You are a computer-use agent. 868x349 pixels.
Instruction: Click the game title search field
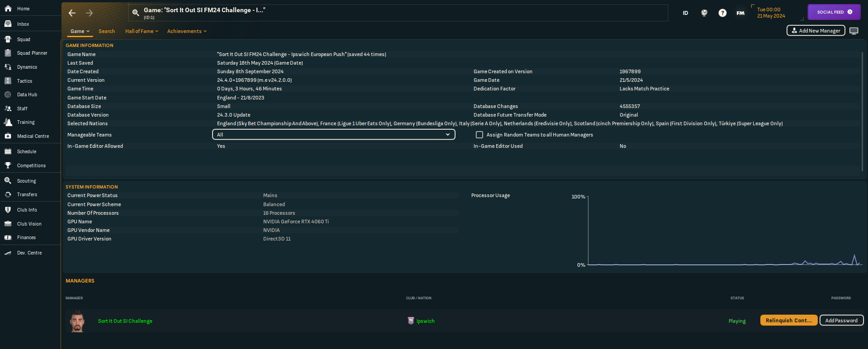pyautogui.click(x=398, y=13)
